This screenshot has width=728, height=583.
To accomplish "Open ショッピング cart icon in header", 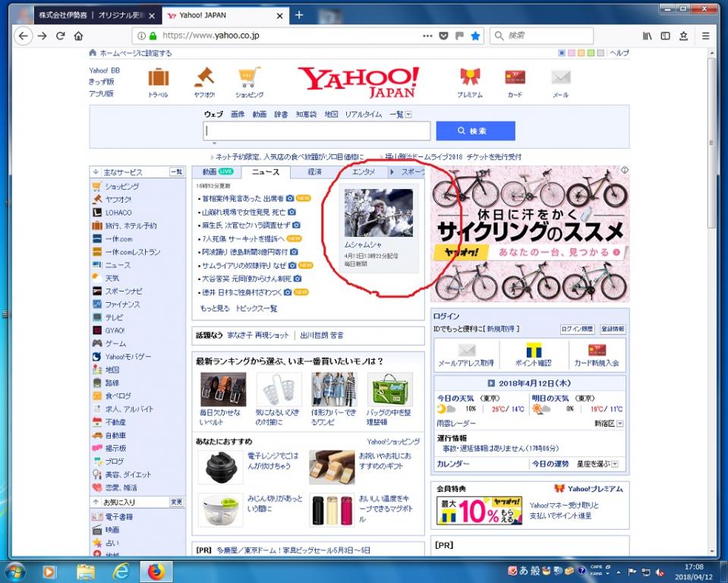I will point(249,77).
